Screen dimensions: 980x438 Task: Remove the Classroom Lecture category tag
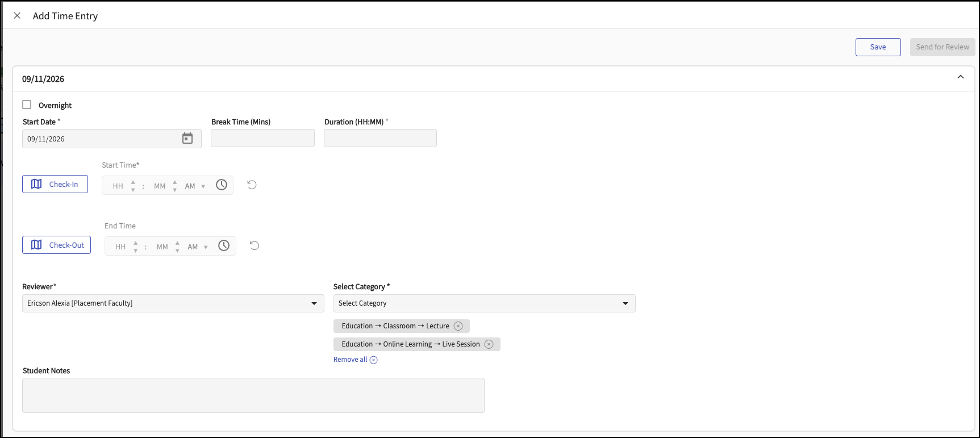pyautogui.click(x=458, y=326)
